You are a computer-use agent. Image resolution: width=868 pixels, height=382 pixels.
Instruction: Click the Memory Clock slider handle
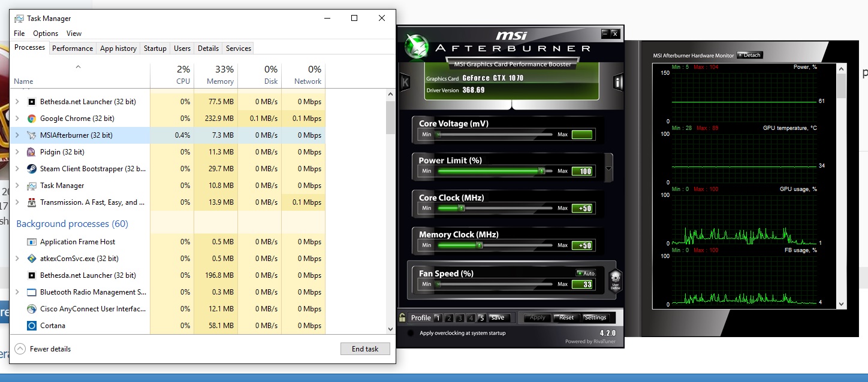point(479,245)
